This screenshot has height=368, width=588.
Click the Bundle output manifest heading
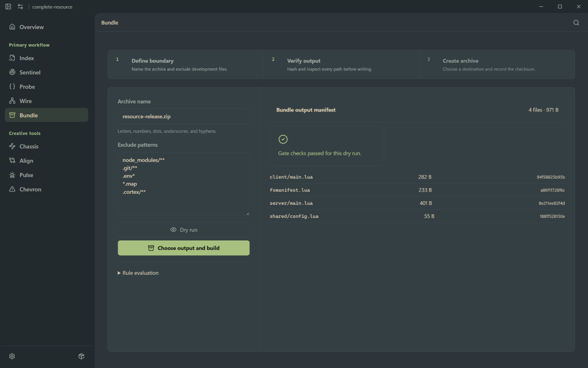[306, 110]
